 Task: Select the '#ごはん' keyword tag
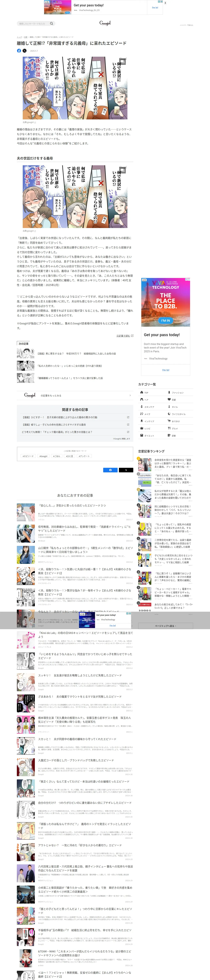coord(57,456)
